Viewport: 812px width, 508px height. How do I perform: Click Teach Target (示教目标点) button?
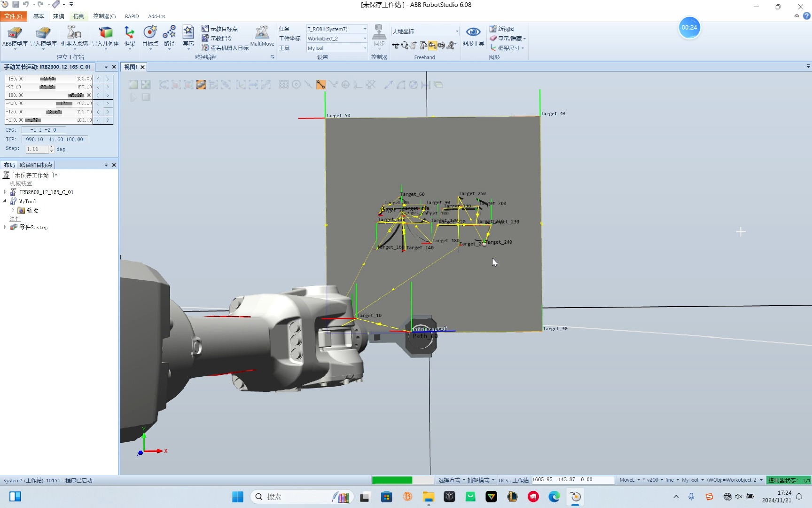tap(220, 29)
